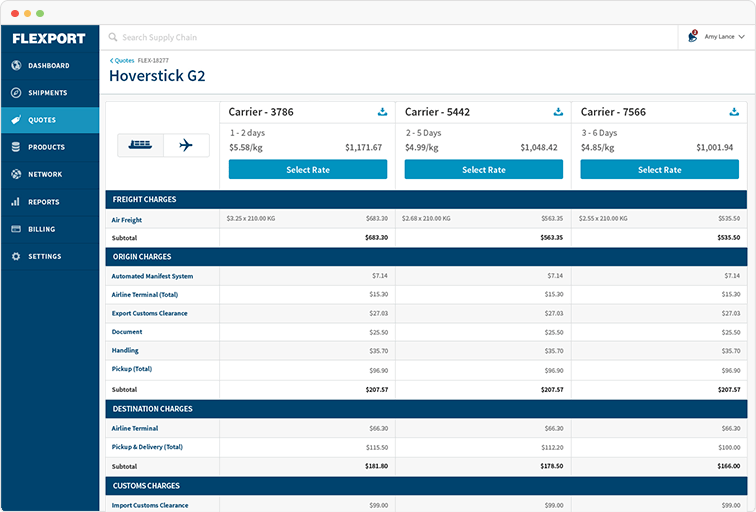756x512 pixels.
Task: Open notifications icon beside Amy Lance
Action: pyautogui.click(x=693, y=36)
